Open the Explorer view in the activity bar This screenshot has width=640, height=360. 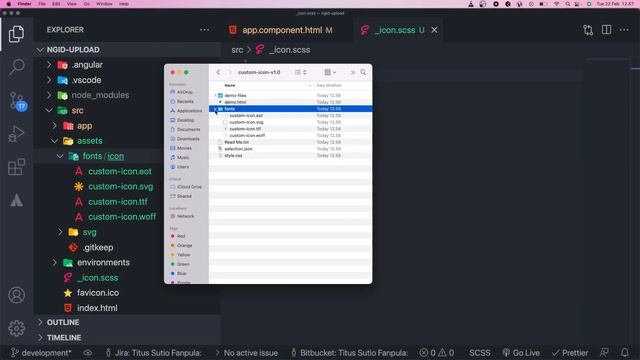16,33
